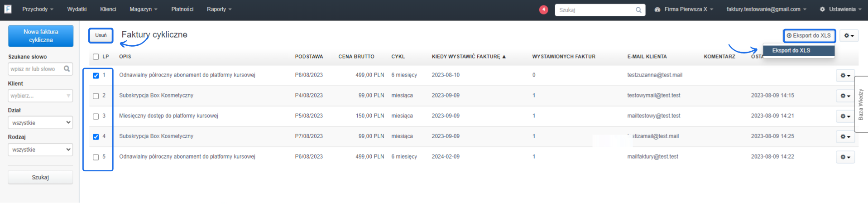Open gear menu for row 4
This screenshot has width=868, height=213.
845,136
